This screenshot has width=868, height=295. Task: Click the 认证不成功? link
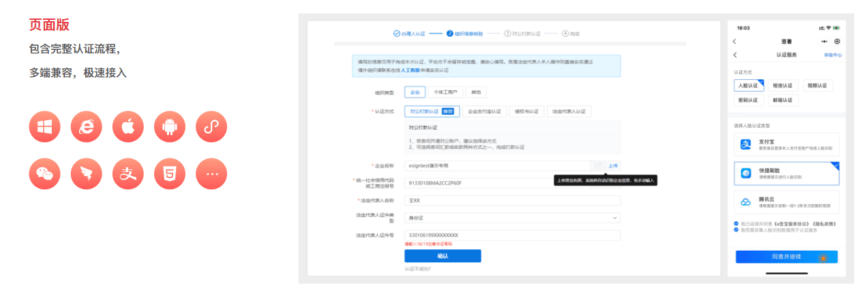pyautogui.click(x=417, y=269)
